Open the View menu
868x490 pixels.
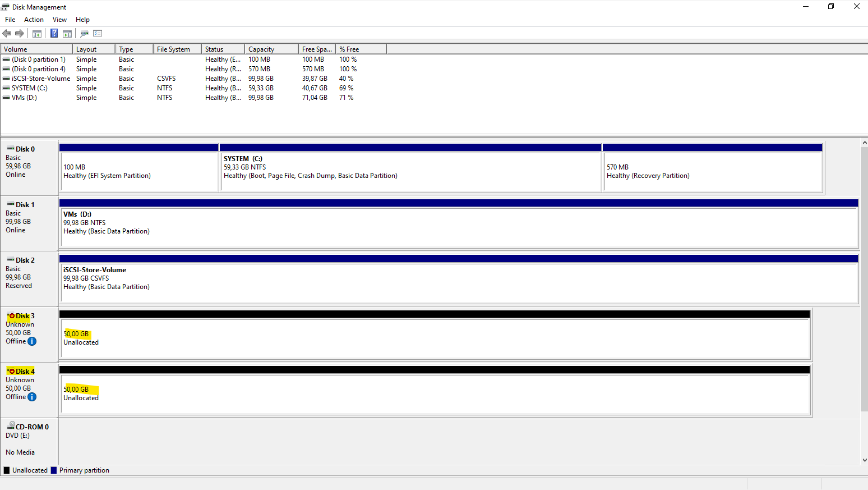coord(59,20)
